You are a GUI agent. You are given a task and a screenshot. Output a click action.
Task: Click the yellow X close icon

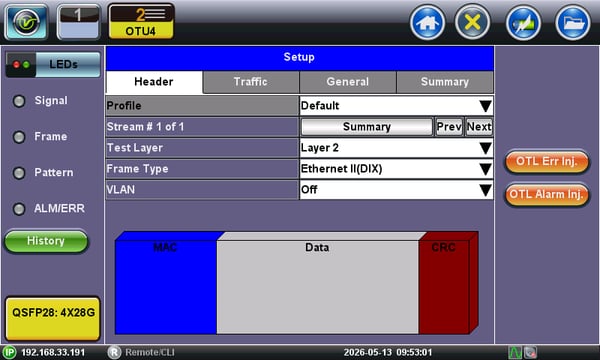click(x=472, y=23)
